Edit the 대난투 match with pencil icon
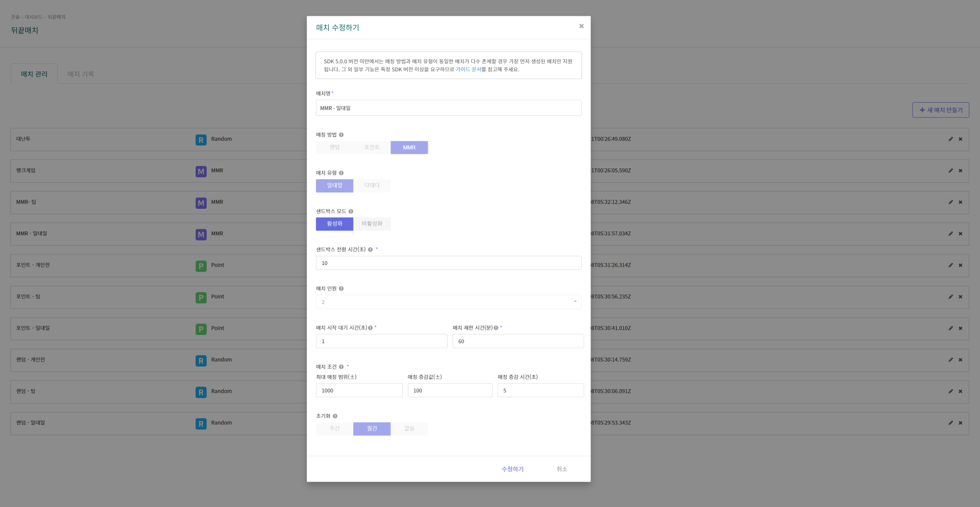Viewport: 980px width, 507px height. (x=950, y=139)
